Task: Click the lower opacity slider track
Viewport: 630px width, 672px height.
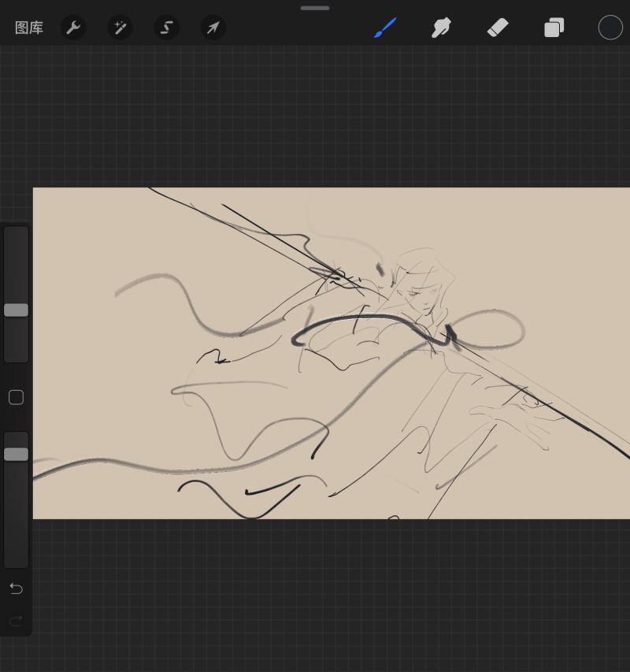Action: click(x=17, y=499)
